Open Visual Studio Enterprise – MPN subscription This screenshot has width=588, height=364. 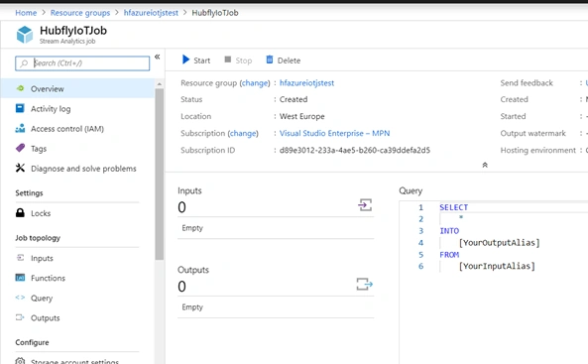pos(334,133)
